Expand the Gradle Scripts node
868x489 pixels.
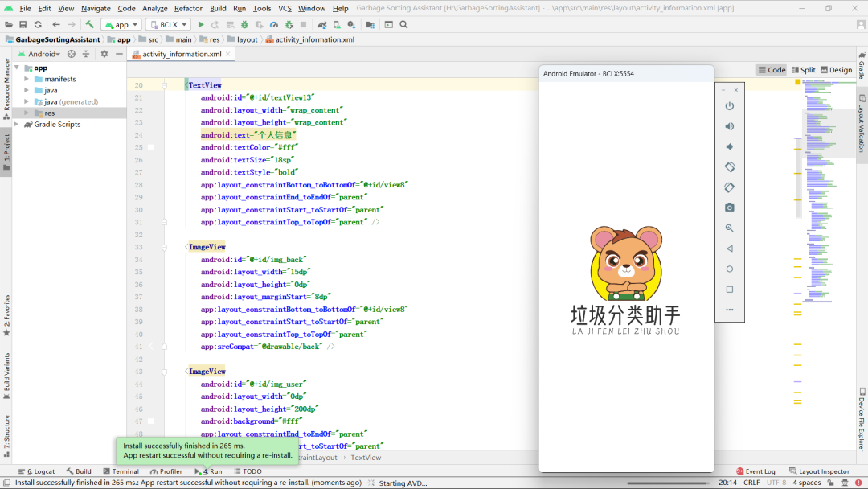tap(17, 124)
